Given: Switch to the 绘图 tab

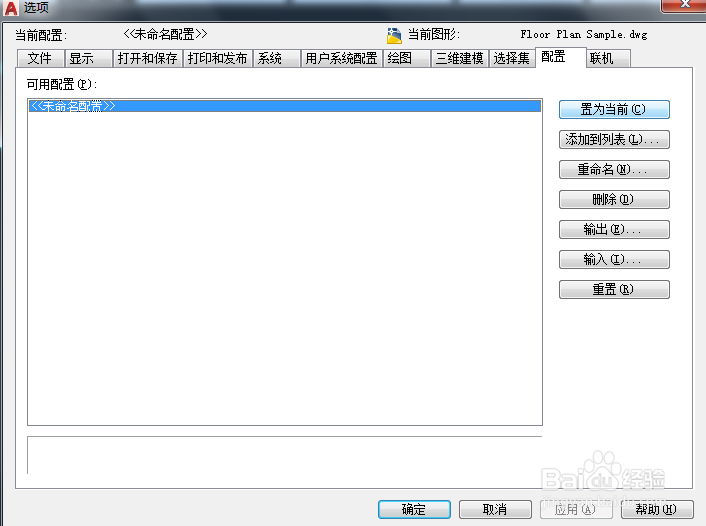Looking at the screenshot, I should (407, 59).
